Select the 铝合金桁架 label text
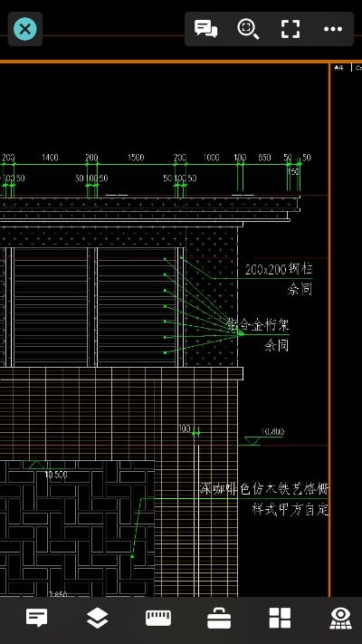 pos(259,325)
